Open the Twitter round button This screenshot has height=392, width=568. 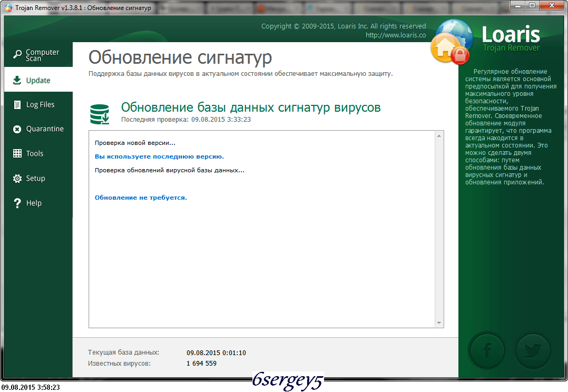[533, 350]
